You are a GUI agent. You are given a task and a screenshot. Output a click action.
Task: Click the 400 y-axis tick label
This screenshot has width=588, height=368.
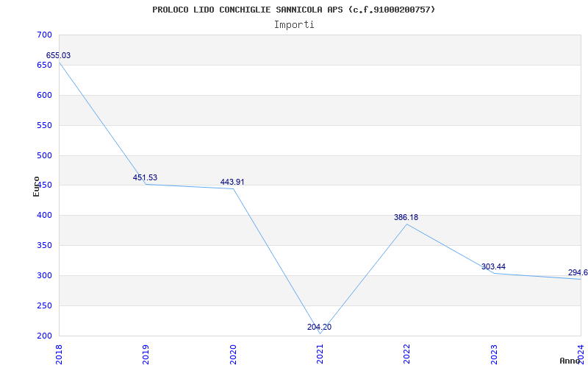click(x=44, y=216)
